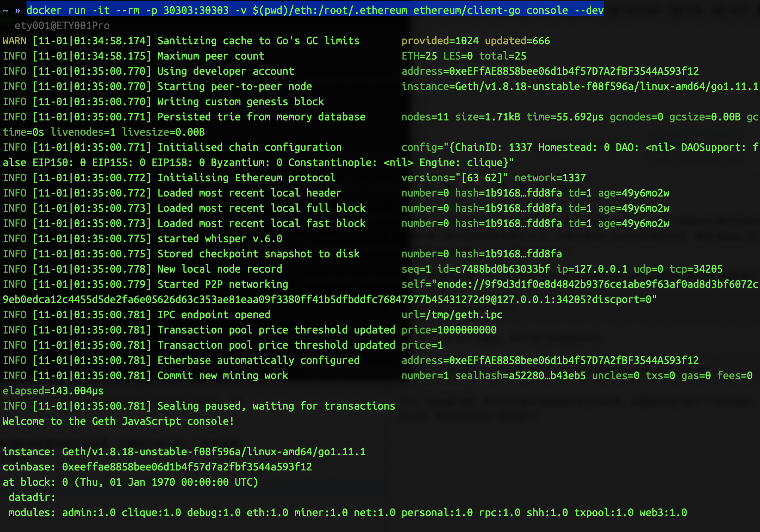The width and height of the screenshot is (760, 532).
Task: Click Started P2P networking message
Action: click(x=223, y=285)
